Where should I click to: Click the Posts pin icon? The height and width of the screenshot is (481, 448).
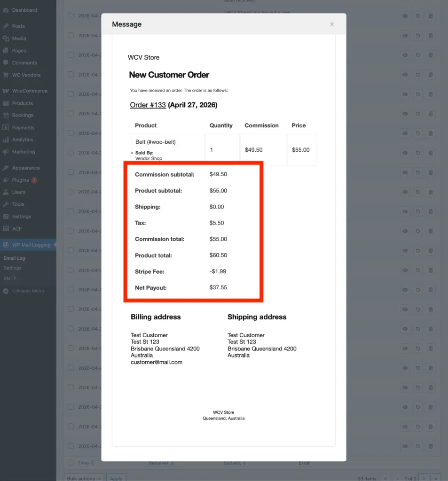pyautogui.click(x=6, y=26)
